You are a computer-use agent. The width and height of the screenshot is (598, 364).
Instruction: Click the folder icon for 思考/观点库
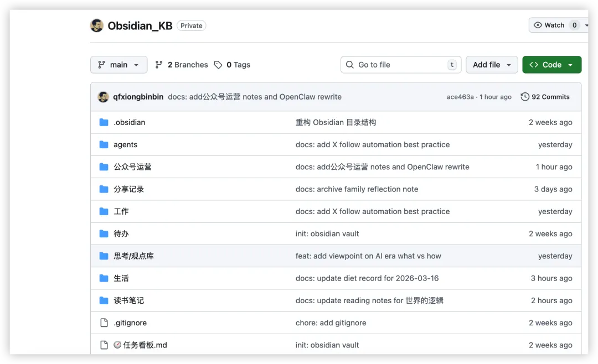click(x=104, y=256)
